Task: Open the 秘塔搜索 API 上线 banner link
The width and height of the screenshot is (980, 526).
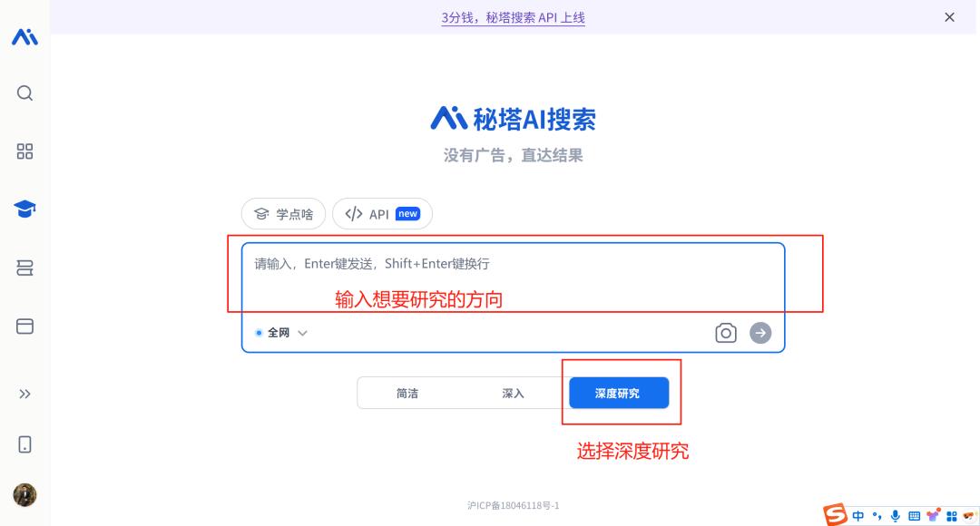Action: (x=513, y=17)
